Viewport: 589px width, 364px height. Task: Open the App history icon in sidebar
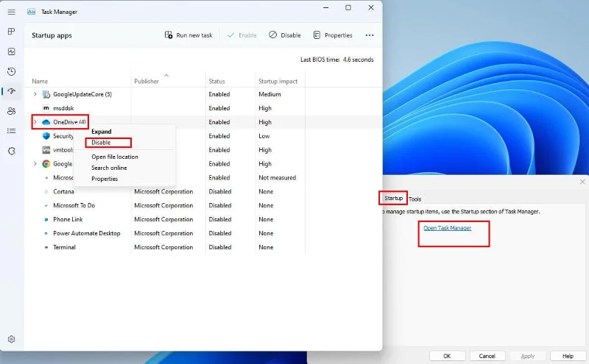(12, 71)
